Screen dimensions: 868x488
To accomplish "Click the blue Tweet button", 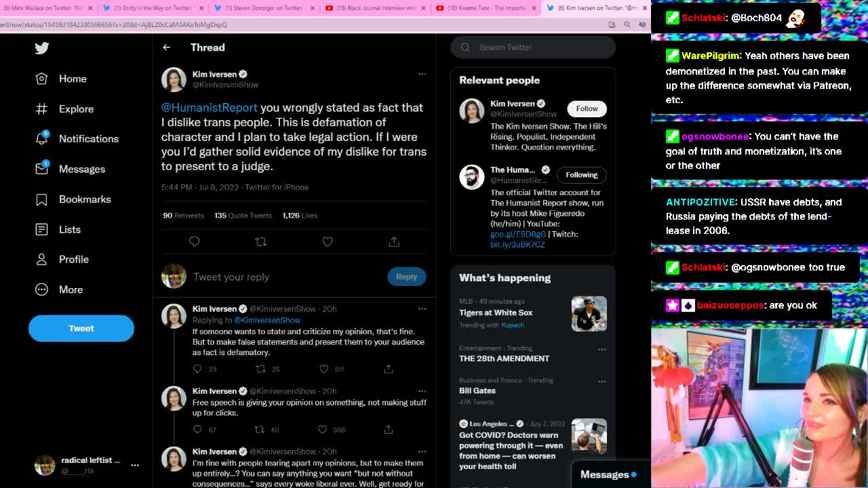I will [81, 328].
